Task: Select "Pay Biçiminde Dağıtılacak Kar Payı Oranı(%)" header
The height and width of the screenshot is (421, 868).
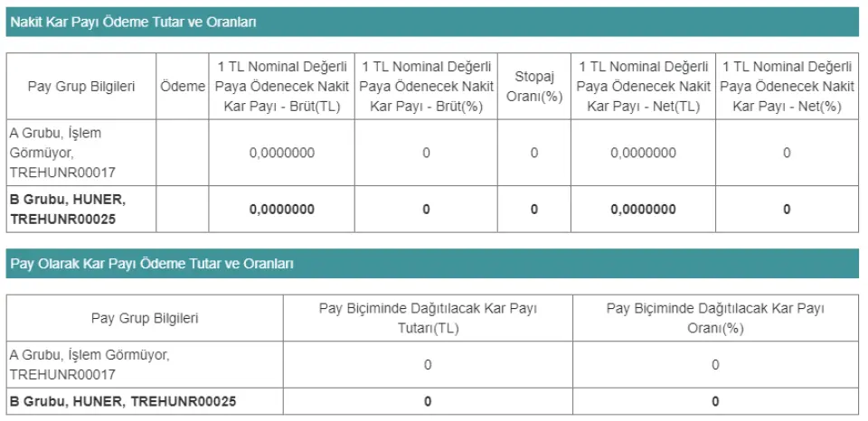Action: [715, 318]
